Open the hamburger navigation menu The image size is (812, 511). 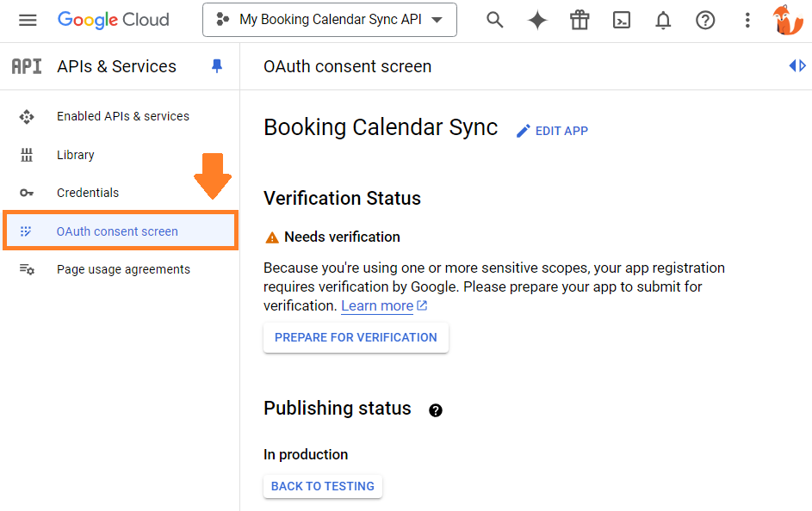(x=28, y=20)
